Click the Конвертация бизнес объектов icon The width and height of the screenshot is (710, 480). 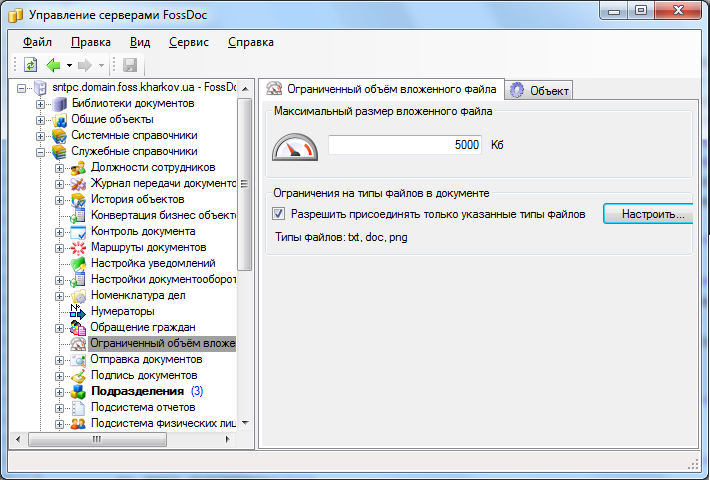78,216
